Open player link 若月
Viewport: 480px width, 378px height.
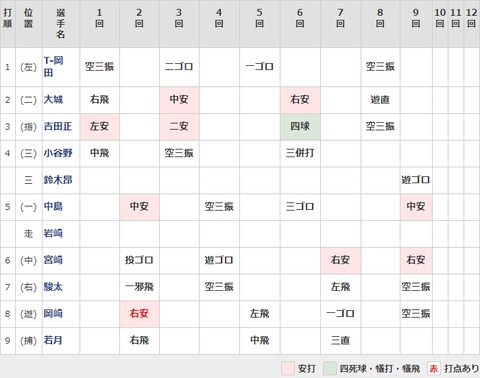coord(53,340)
